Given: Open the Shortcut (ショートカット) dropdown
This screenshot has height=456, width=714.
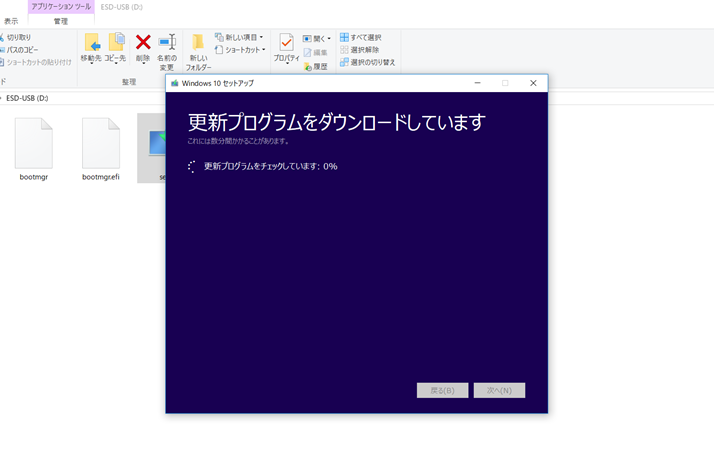Looking at the screenshot, I should [x=240, y=50].
